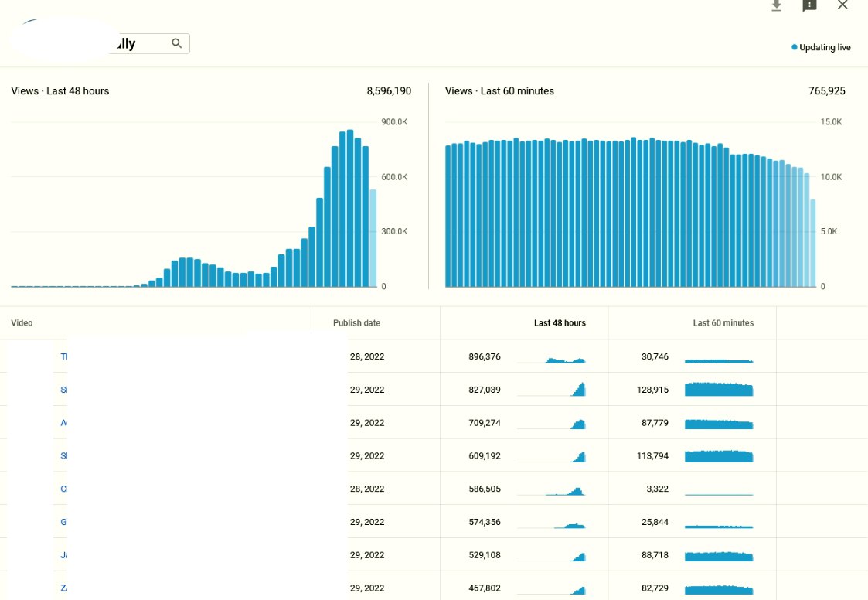Click tallest bar in 48 hours chart
The height and width of the screenshot is (600, 868).
tap(350, 209)
